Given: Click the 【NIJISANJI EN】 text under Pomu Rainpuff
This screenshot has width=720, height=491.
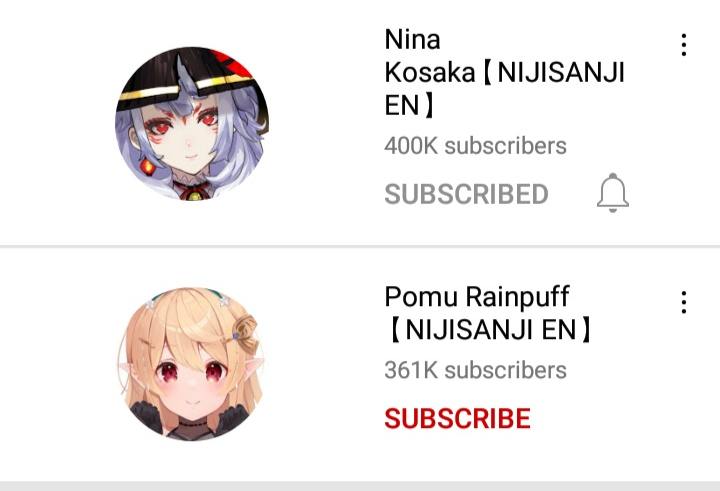Looking at the screenshot, I should point(488,330).
